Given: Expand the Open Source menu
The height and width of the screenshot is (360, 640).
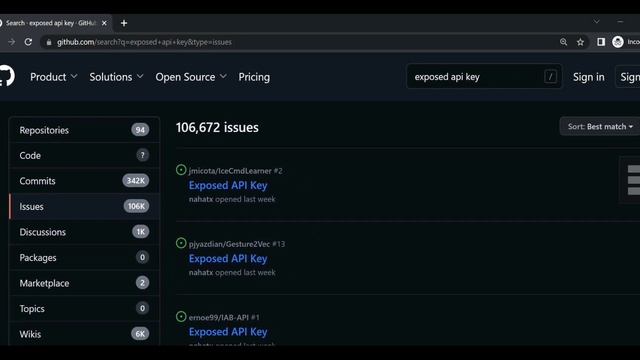Looking at the screenshot, I should 191,77.
